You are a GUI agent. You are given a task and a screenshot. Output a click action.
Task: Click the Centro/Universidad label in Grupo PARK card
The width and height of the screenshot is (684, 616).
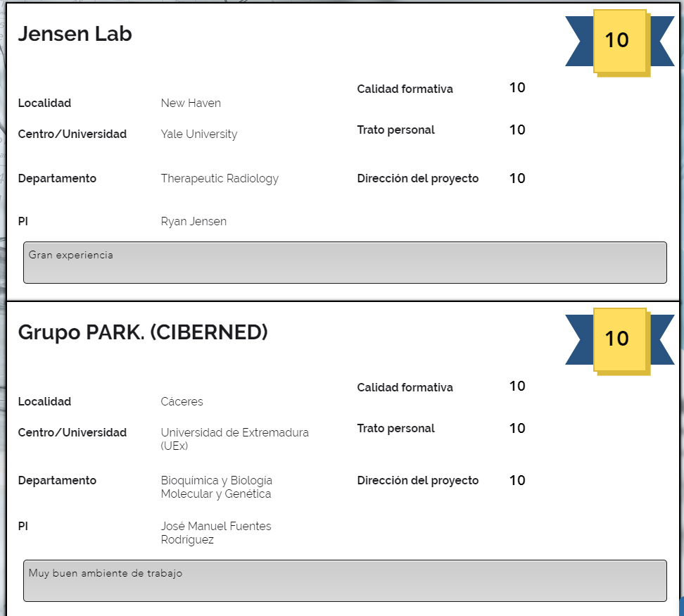(x=72, y=433)
